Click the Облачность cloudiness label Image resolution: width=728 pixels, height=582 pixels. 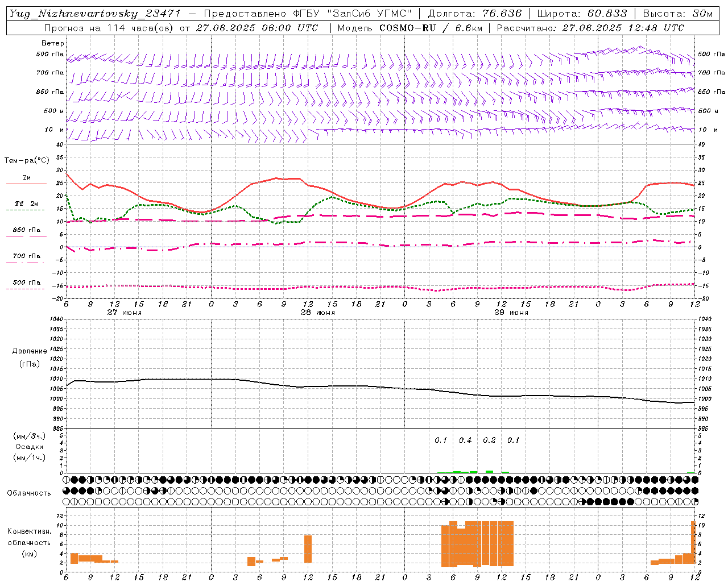click(29, 493)
